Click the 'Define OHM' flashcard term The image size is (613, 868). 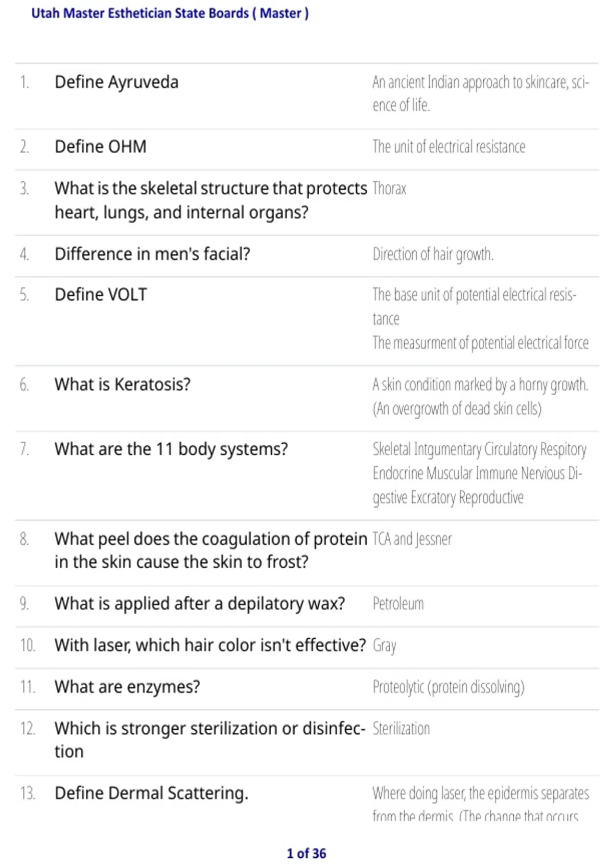tap(101, 147)
